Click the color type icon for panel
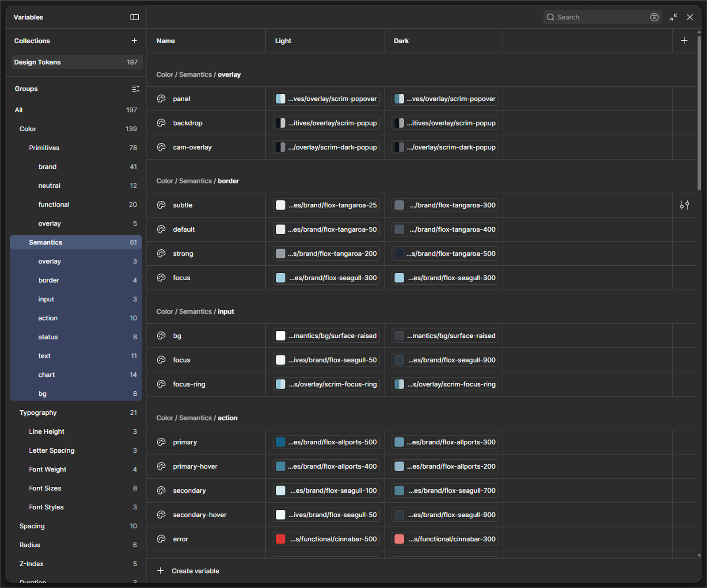Image resolution: width=707 pixels, height=588 pixels. click(161, 99)
